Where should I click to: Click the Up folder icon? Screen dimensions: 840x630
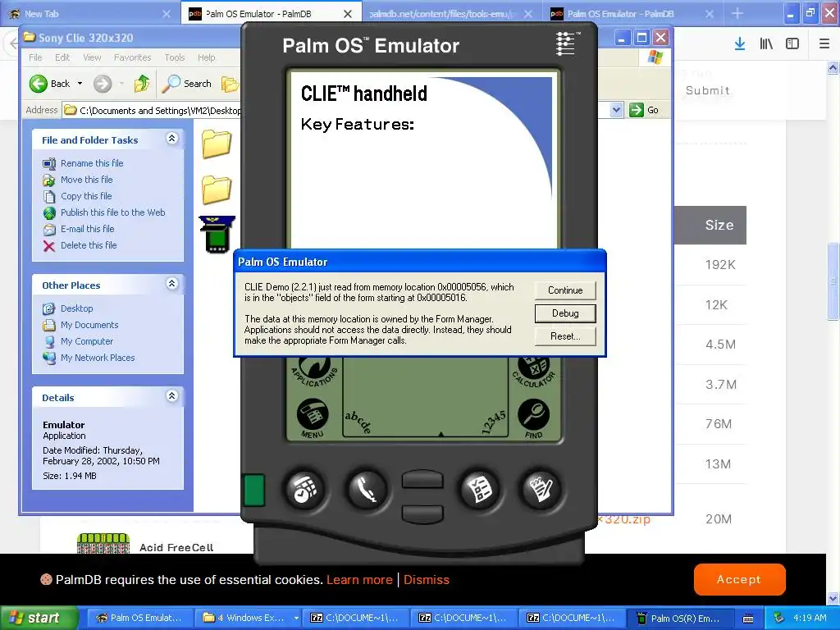point(142,84)
